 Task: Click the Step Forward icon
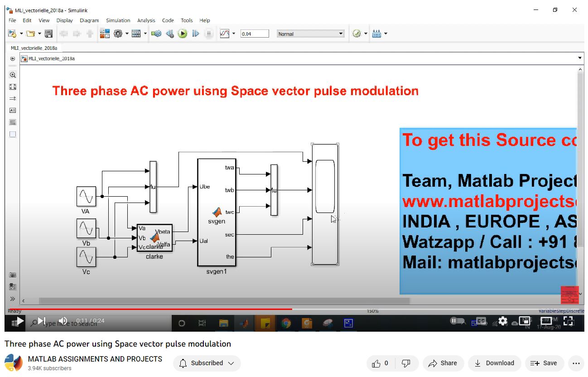tap(196, 34)
